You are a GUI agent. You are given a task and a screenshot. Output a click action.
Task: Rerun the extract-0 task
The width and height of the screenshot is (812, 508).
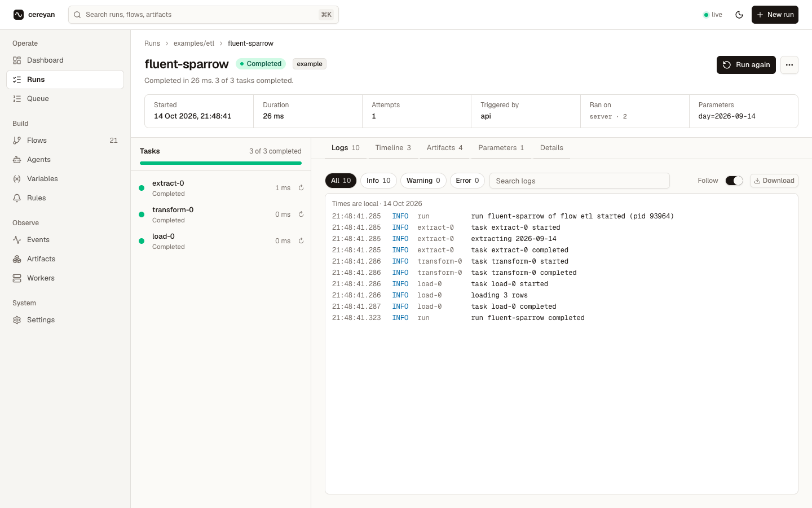[x=301, y=188]
